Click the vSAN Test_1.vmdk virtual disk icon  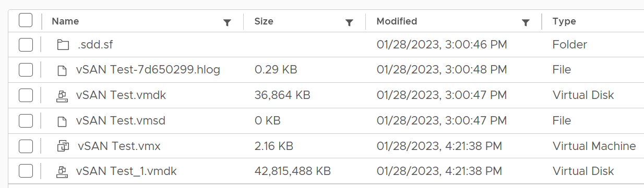(62, 171)
